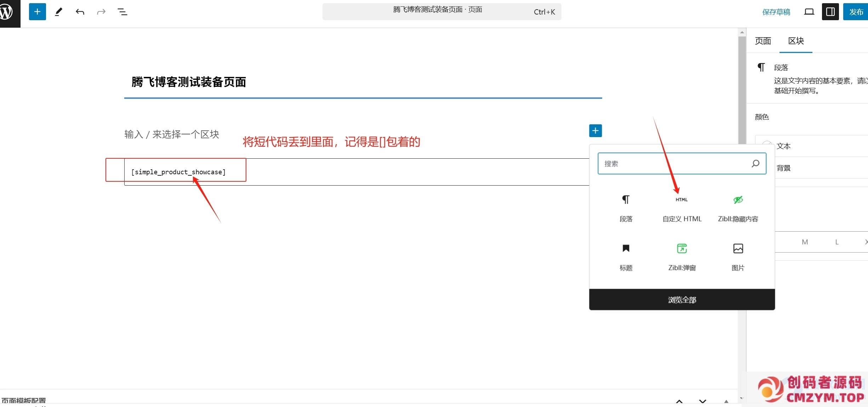Screen dimensions: 868x407
Task: Insert the 自定义 HTML block
Action: [x=682, y=208]
